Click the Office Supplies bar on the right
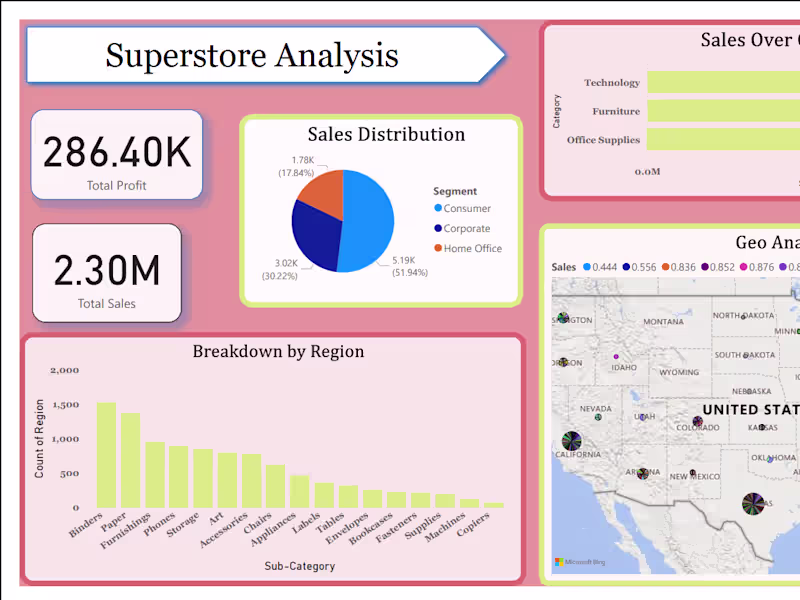The height and width of the screenshot is (600, 800). [x=722, y=140]
